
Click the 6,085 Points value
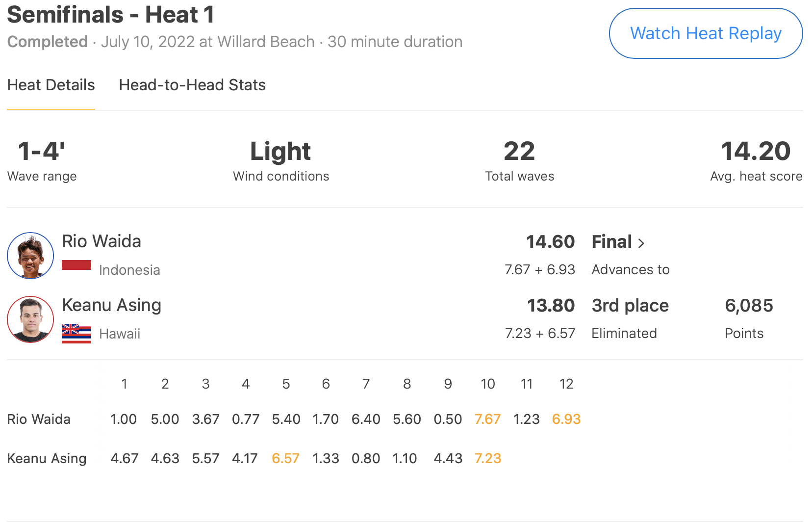749,306
